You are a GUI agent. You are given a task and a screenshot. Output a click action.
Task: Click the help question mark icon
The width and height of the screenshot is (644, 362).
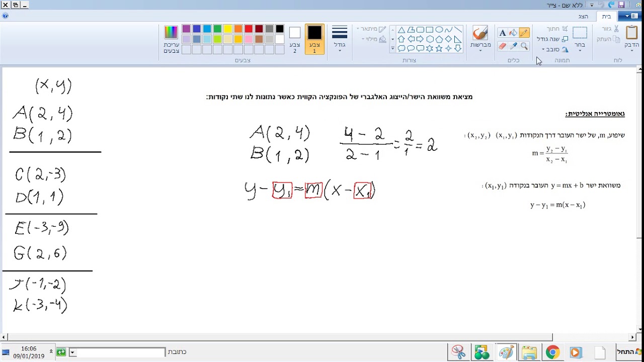click(x=5, y=16)
